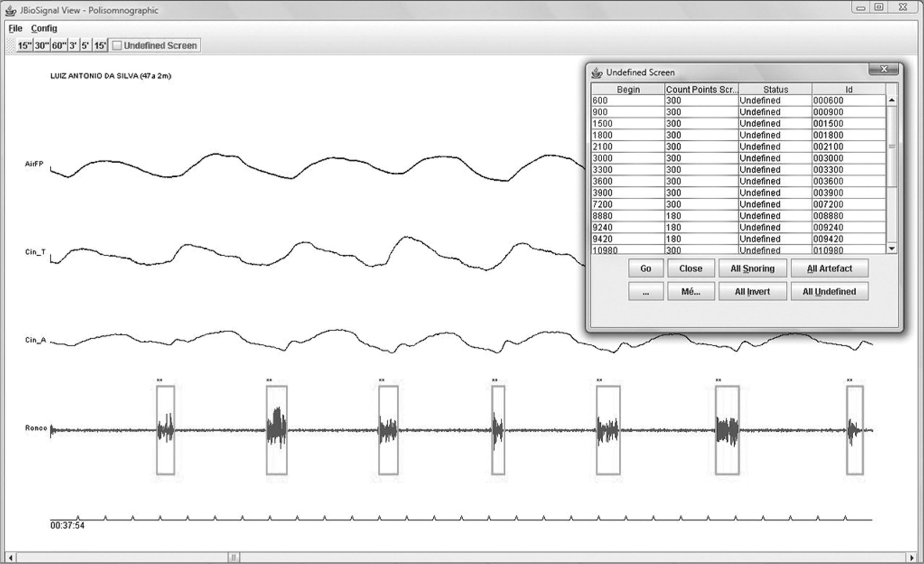This screenshot has height=564, width=924.
Task: Close the Undefined Screen dialog window
Action: tap(884, 69)
